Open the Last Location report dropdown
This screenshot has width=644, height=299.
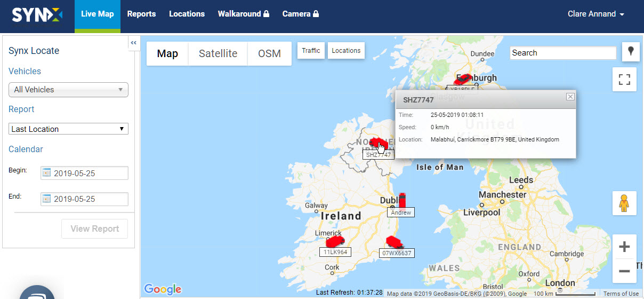coord(68,129)
